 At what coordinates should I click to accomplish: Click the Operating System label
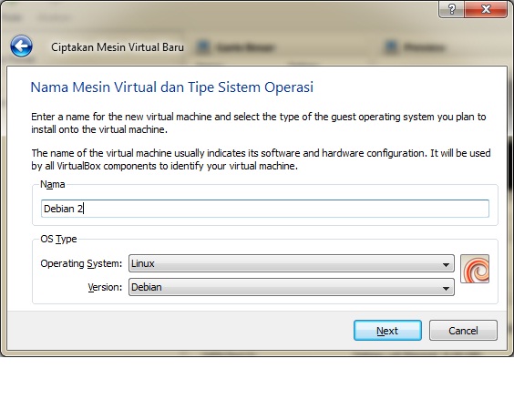point(81,263)
